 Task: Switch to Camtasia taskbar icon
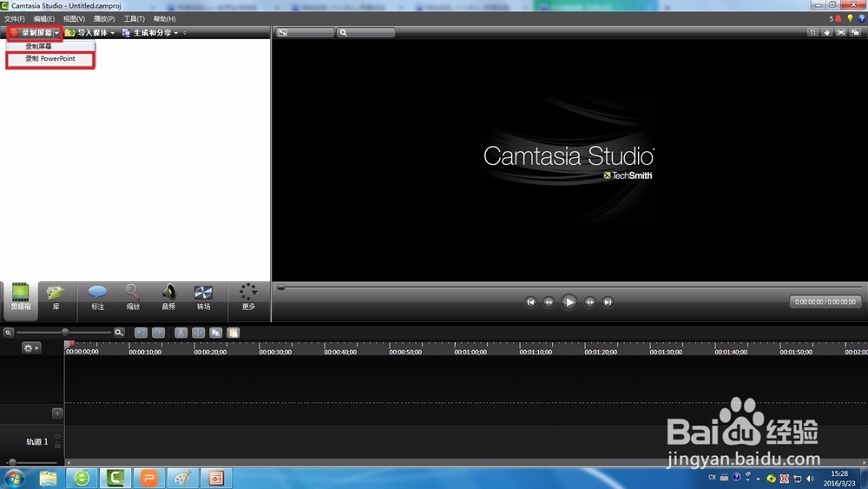coord(115,478)
